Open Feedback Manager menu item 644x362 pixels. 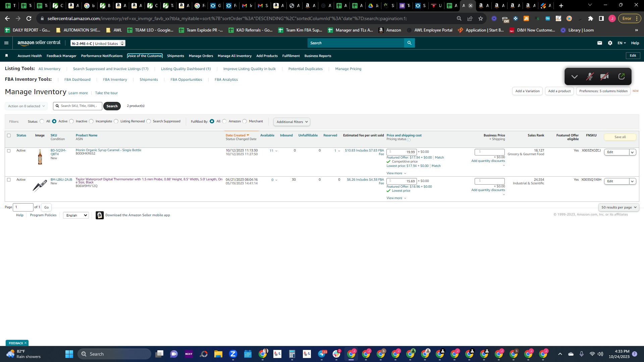(61, 56)
